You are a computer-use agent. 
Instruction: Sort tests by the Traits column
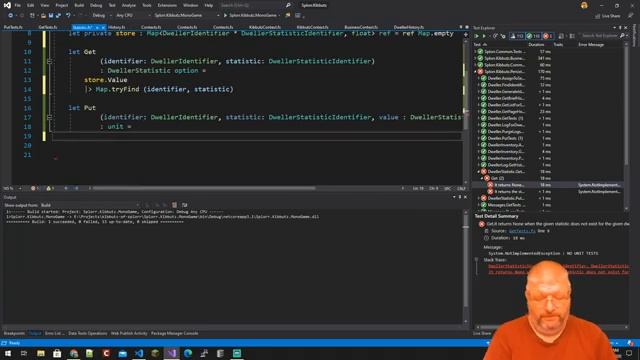click(558, 44)
